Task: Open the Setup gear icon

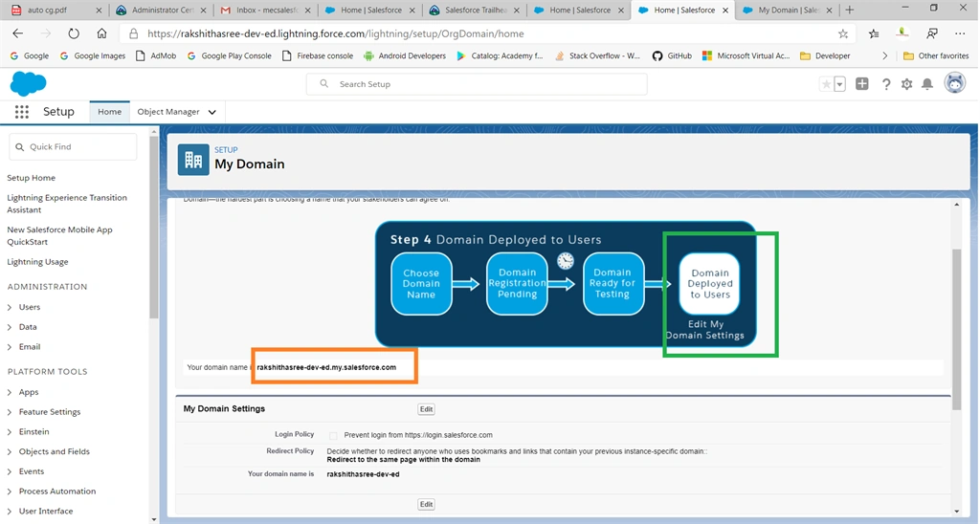Action: point(906,84)
